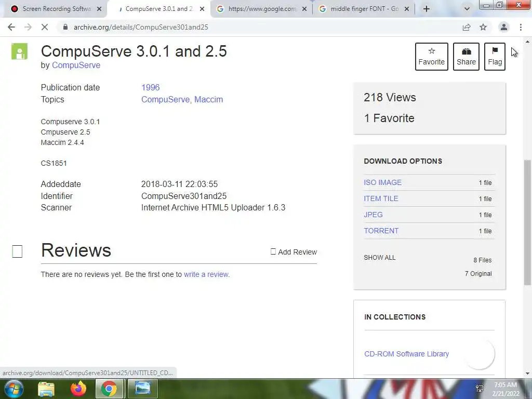Close the Screen Recording Software tab
The width and height of the screenshot is (532, 399).
tap(99, 9)
